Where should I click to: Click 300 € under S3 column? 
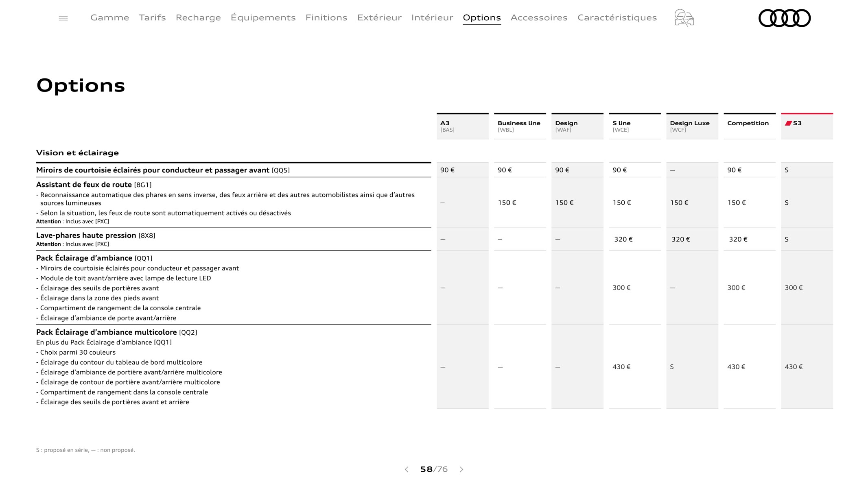coord(794,288)
